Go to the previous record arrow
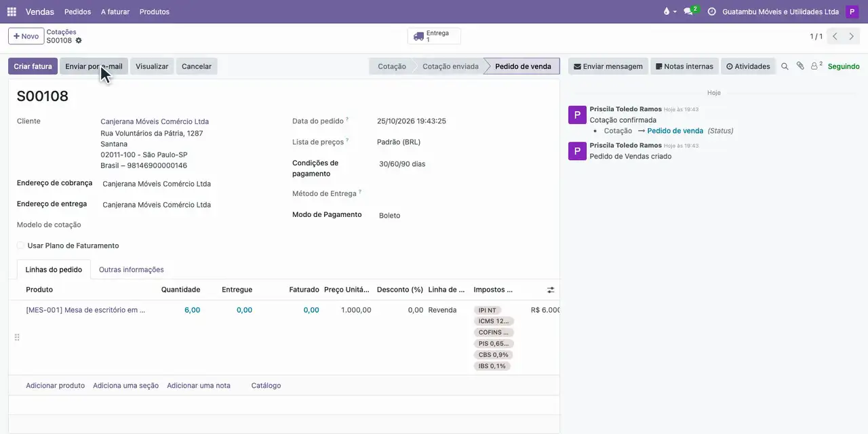 (x=835, y=37)
